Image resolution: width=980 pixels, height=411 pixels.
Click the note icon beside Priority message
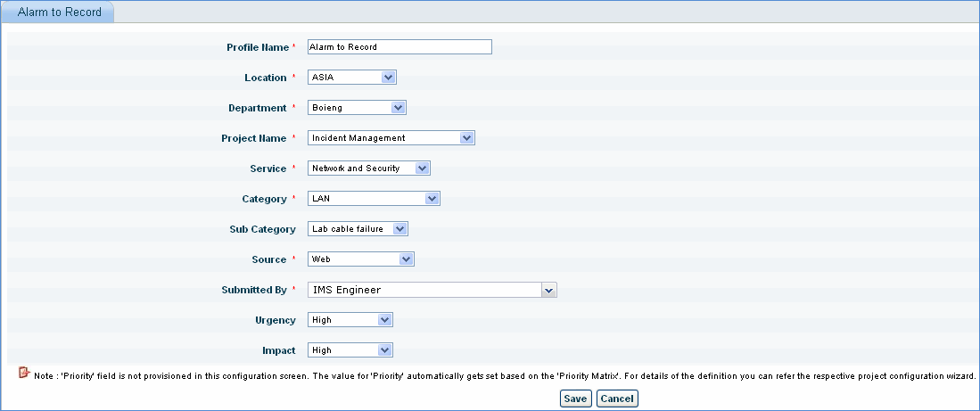[24, 373]
